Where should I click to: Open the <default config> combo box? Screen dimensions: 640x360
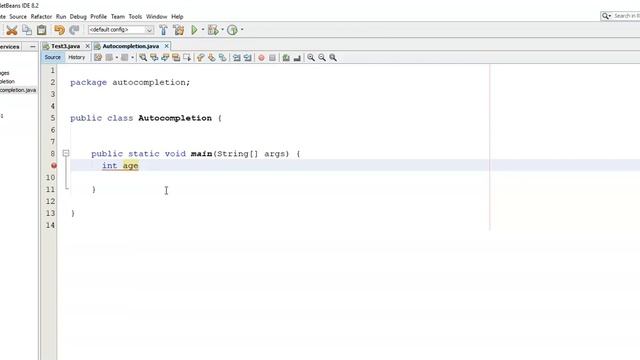(121, 30)
